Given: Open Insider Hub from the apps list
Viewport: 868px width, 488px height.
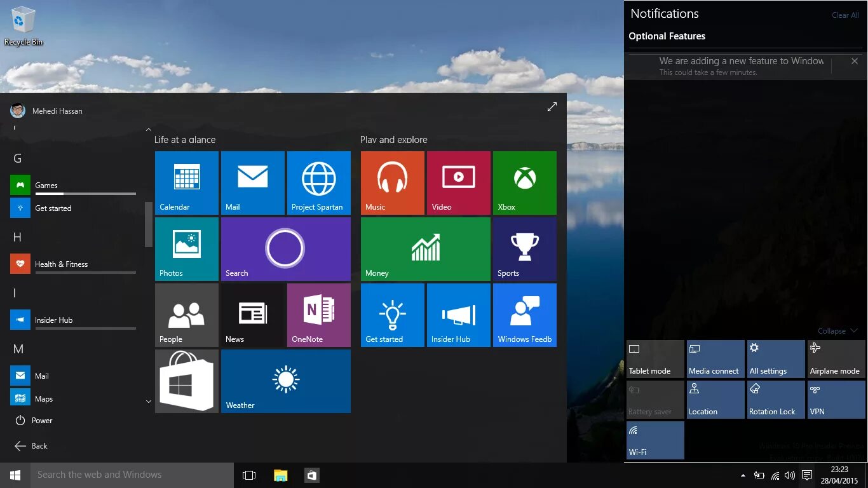Looking at the screenshot, I should [x=73, y=320].
